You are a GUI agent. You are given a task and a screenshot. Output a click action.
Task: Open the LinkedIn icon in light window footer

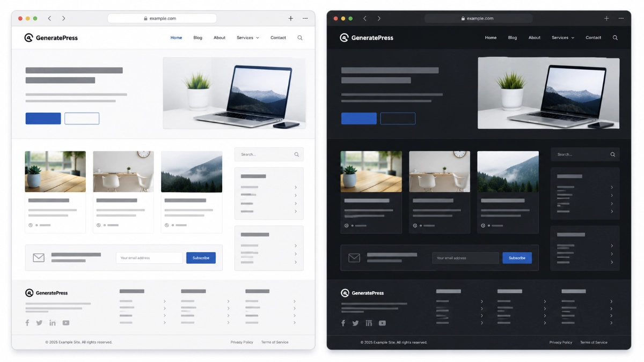[53, 323]
